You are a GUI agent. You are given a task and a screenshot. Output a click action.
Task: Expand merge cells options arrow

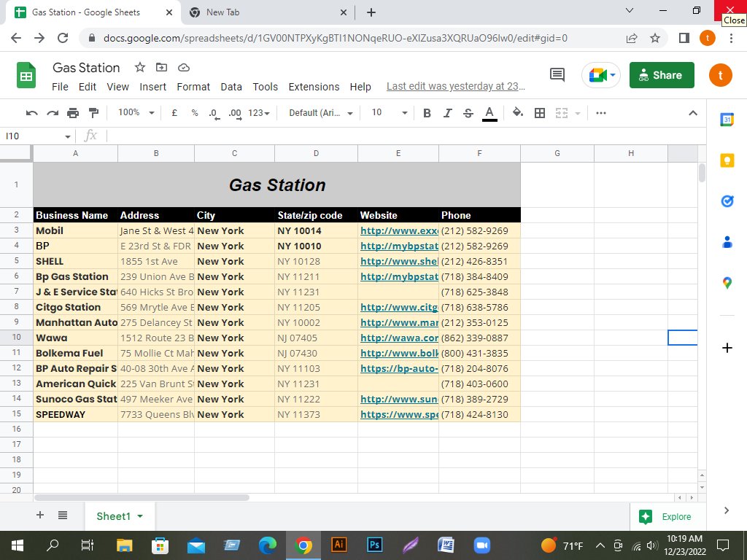pyautogui.click(x=578, y=113)
